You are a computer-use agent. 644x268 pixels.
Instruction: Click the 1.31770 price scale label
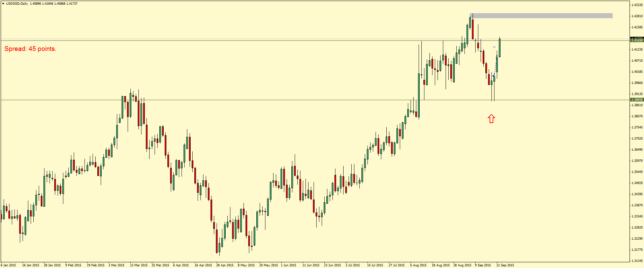[x=637, y=250]
